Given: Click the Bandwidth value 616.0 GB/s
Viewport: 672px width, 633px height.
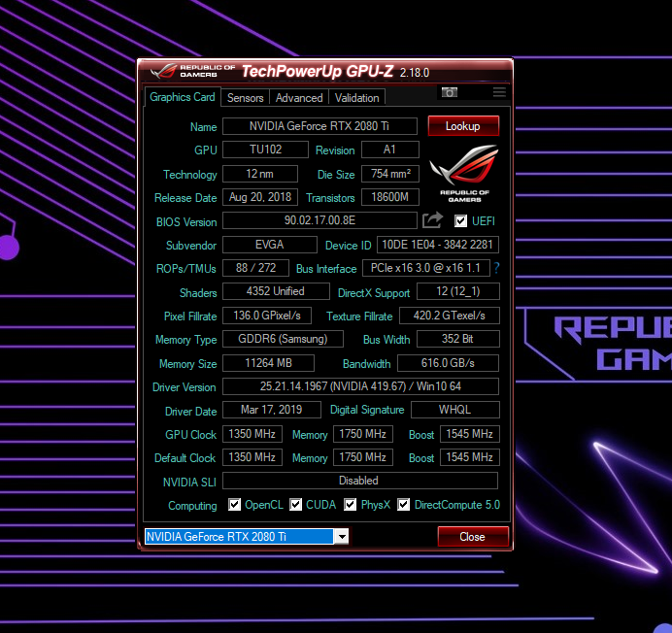Looking at the screenshot, I should (448, 363).
